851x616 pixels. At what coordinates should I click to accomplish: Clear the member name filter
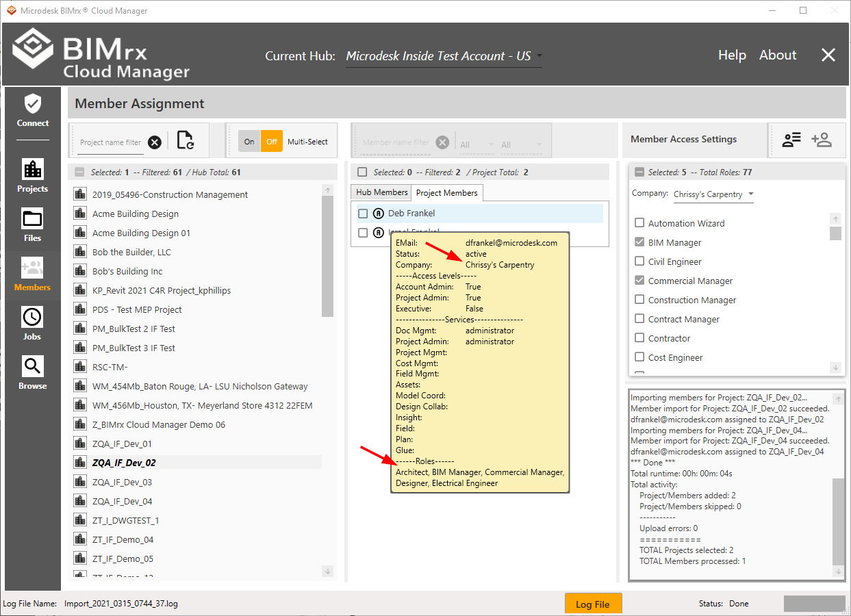tap(443, 142)
